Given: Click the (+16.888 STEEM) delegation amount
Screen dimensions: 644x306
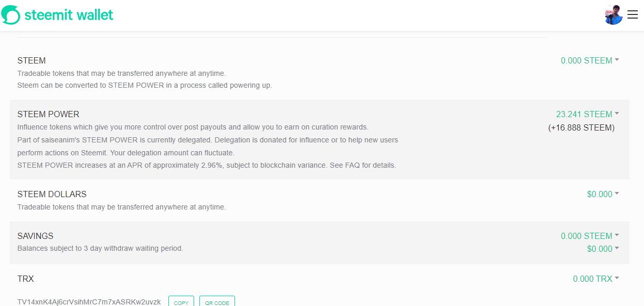Looking at the screenshot, I should [x=581, y=127].
